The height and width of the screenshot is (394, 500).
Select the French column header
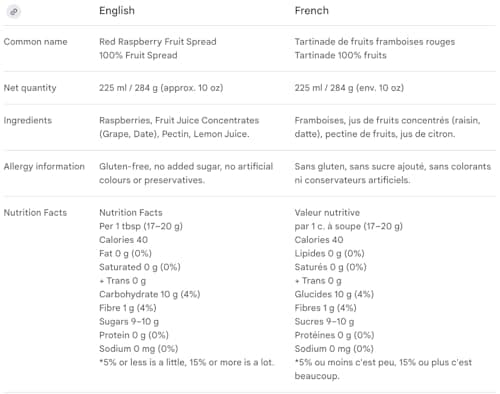311,11
